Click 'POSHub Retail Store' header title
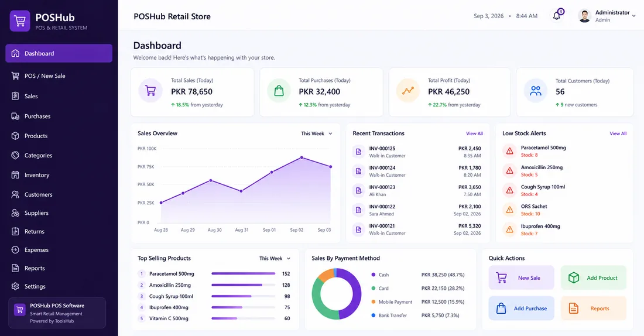 tap(172, 16)
